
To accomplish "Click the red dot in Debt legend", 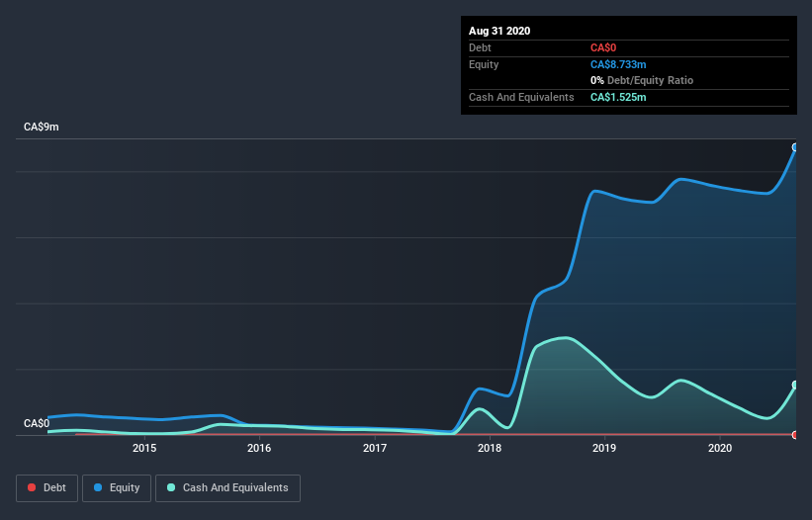I will tap(32, 487).
